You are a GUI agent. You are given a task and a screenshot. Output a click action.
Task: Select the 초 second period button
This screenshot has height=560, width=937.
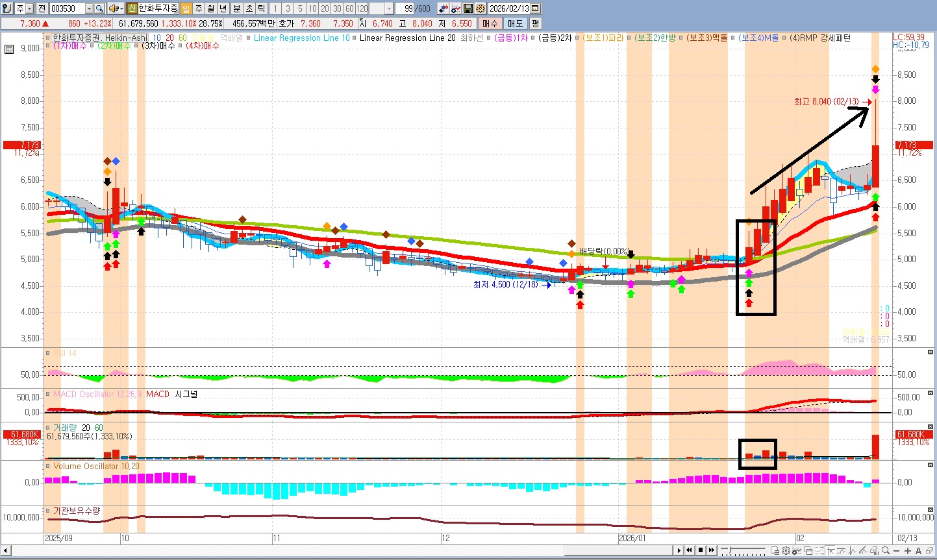click(x=249, y=8)
